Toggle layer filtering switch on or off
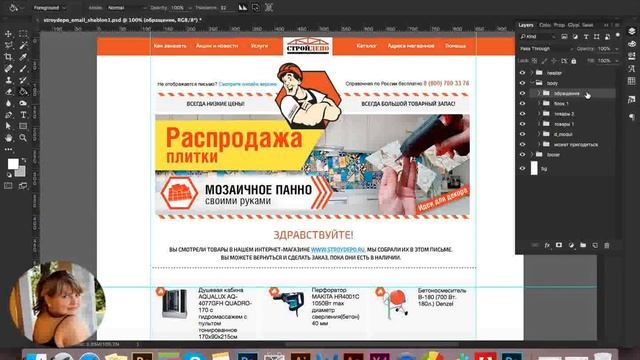Viewport: 640px width, 360px height. 618,36
